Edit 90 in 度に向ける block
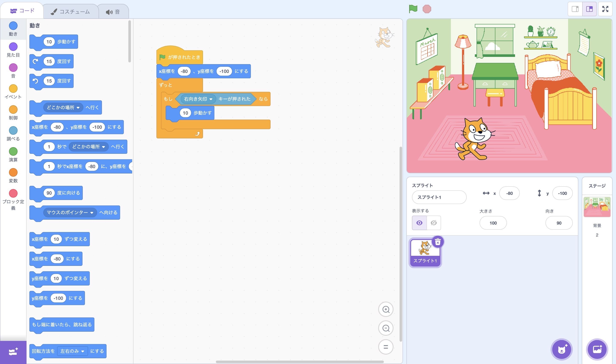This screenshot has height=364, width=616. coord(49,193)
